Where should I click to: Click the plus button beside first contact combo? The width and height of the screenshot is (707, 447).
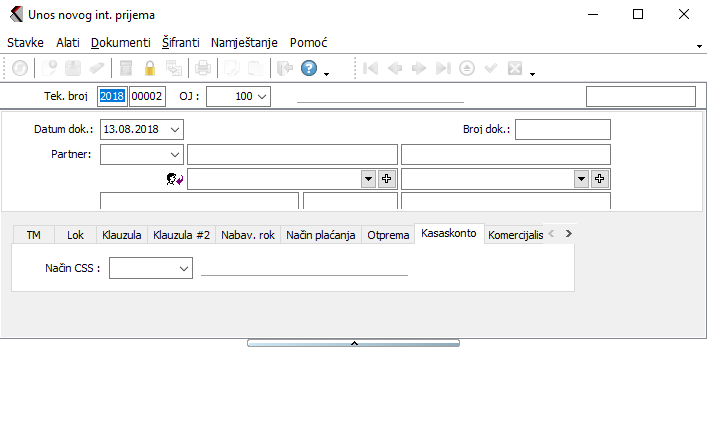pyautogui.click(x=387, y=178)
